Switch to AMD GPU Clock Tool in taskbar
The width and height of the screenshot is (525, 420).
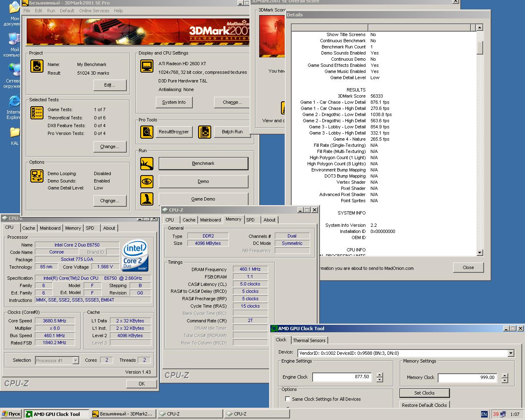[57, 414]
